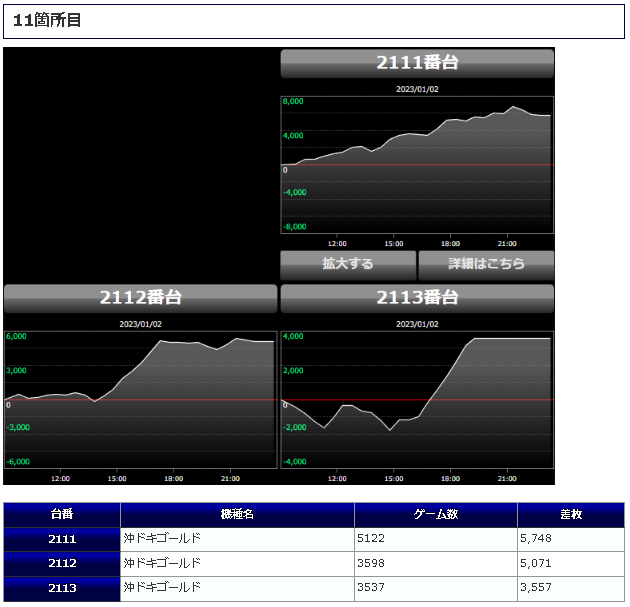This screenshot has width=630, height=607.
Task: Click the 差枚 column header
Action: click(571, 515)
